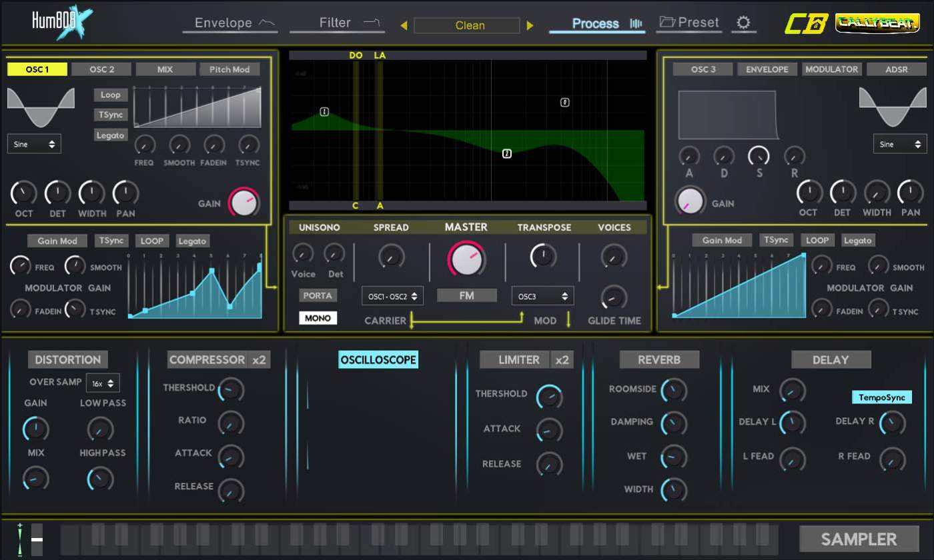Open the settings gear menu
Viewport: 934px width, 560px height.
[743, 22]
